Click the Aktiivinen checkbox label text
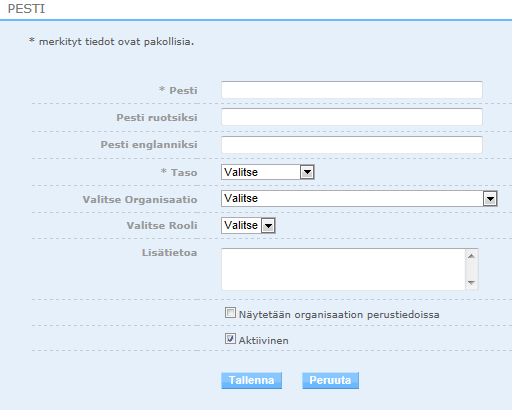 coord(264,341)
